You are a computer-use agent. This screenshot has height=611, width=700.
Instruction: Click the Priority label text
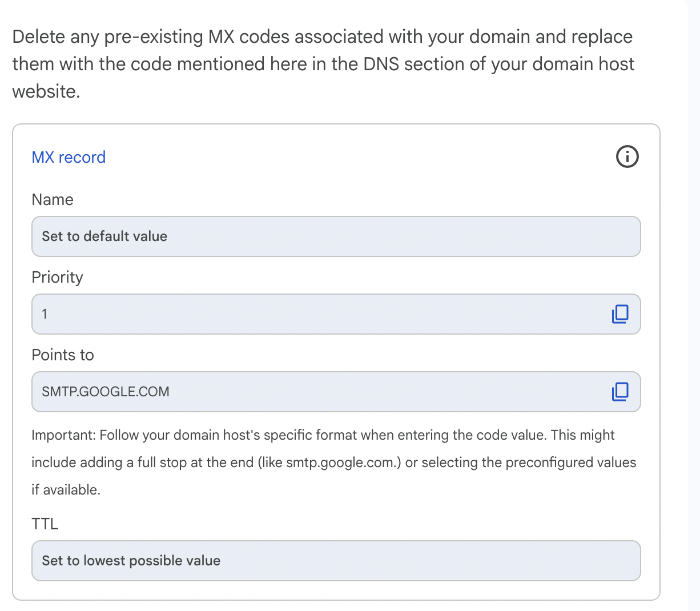57,277
